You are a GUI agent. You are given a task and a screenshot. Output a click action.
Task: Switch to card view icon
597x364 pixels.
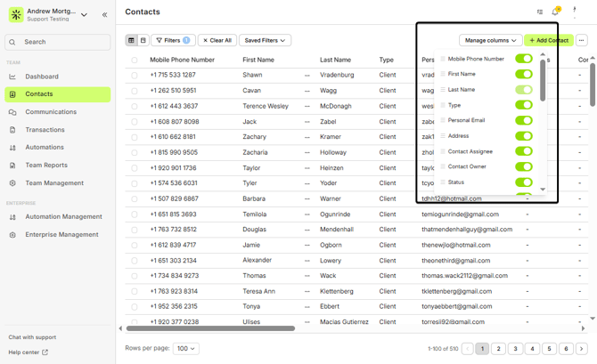coord(143,40)
